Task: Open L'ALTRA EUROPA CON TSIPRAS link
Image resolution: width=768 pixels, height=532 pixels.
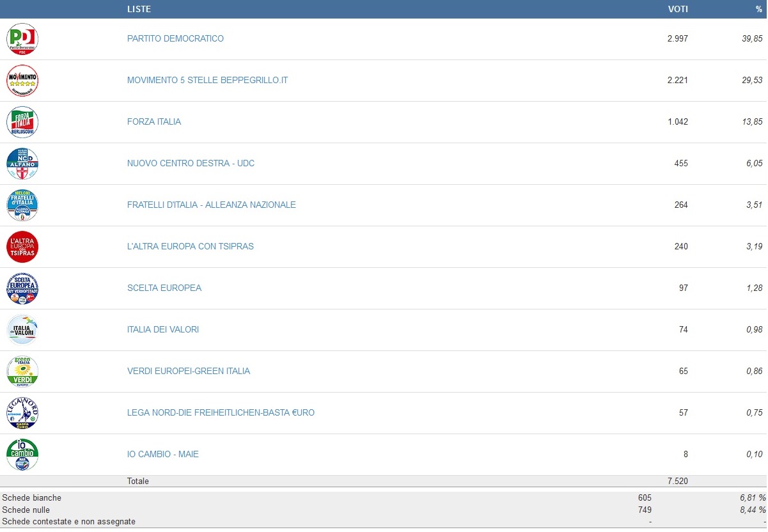Action: click(191, 246)
